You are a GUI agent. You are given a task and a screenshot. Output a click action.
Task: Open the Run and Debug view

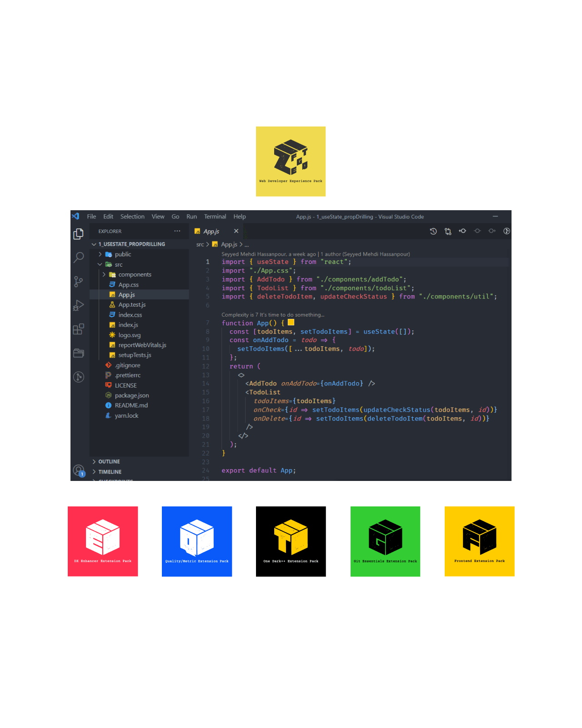click(79, 305)
